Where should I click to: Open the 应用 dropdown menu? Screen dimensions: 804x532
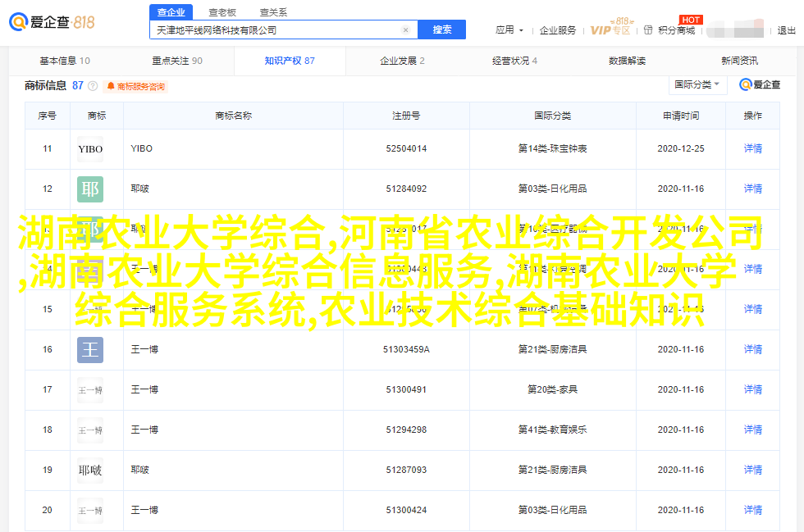click(x=509, y=30)
